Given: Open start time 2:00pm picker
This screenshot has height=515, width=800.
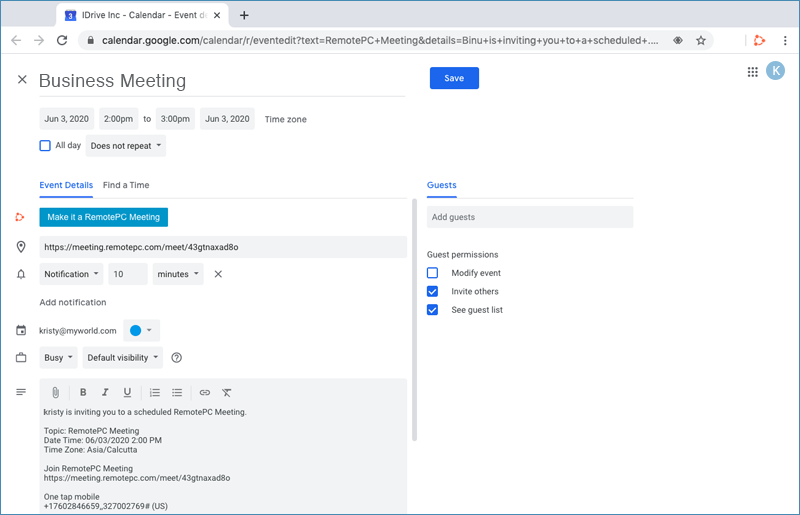Looking at the screenshot, I should (118, 119).
